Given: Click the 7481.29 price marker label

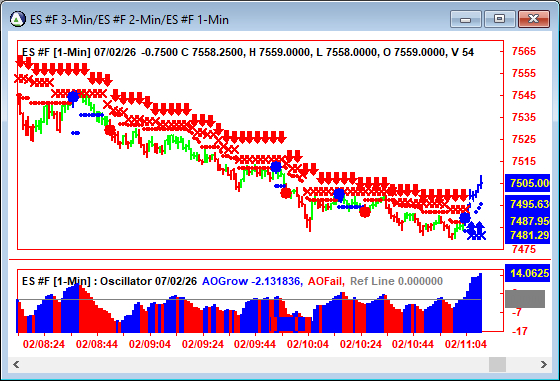Looking at the screenshot, I should coord(528,235).
